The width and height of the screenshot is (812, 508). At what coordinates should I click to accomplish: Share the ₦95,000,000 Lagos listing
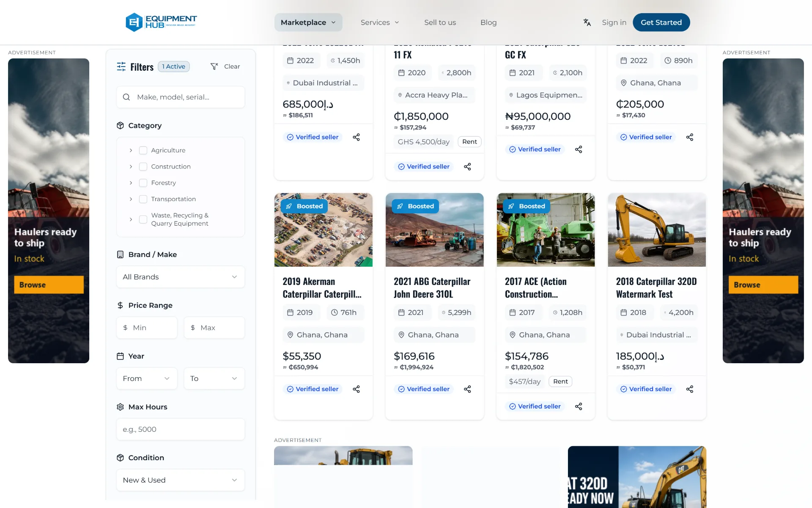pos(579,149)
